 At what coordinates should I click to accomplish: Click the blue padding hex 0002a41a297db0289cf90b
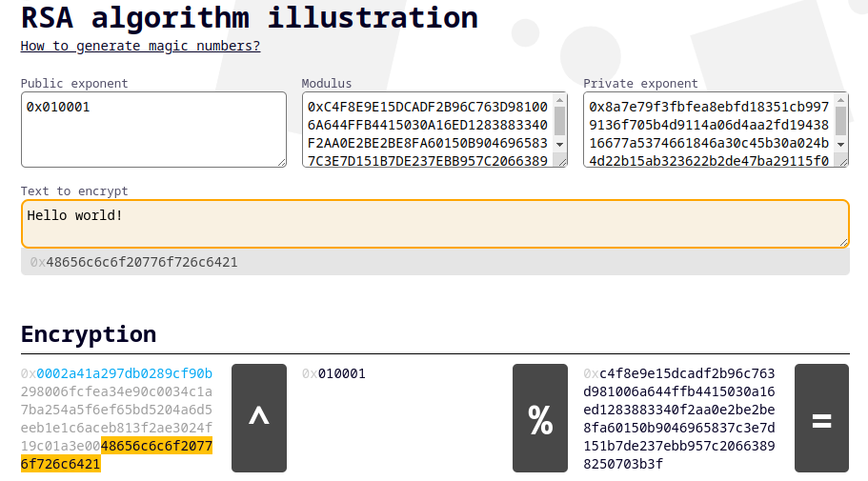point(125,373)
